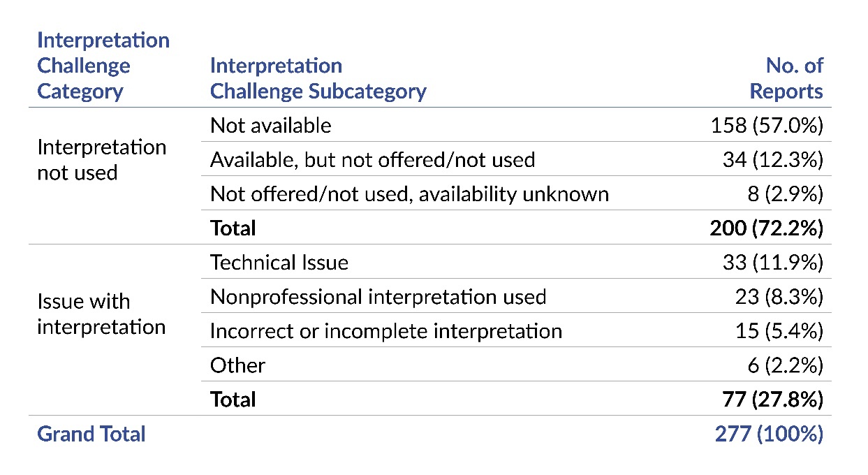Click the bold "77 (27.8%)" total value
The image size is (868, 475).
(772, 399)
